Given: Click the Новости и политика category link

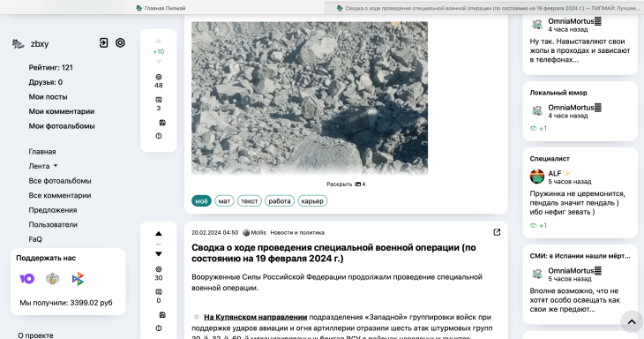Looking at the screenshot, I should pos(297,232).
